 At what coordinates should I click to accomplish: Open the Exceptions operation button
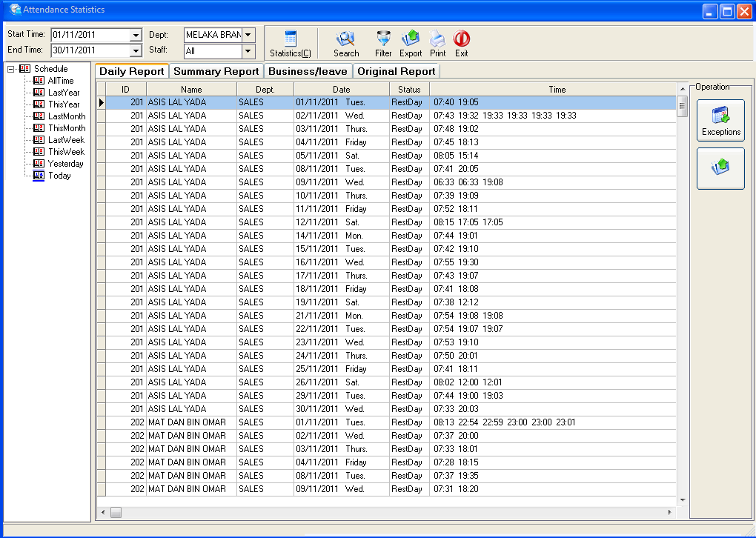721,121
